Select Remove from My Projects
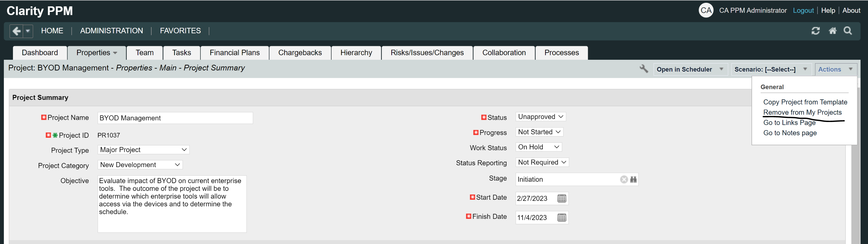Viewport: 868px width, 244px height. click(802, 112)
